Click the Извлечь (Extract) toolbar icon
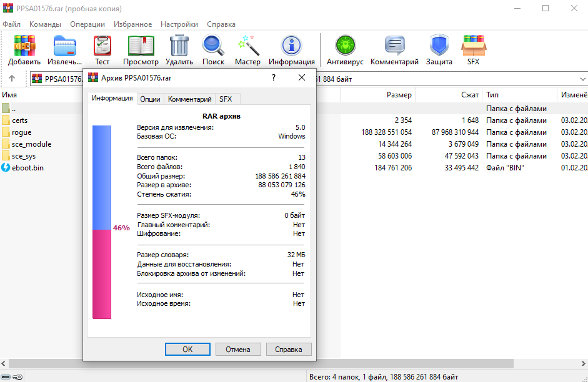The image size is (588, 382). pos(64,46)
